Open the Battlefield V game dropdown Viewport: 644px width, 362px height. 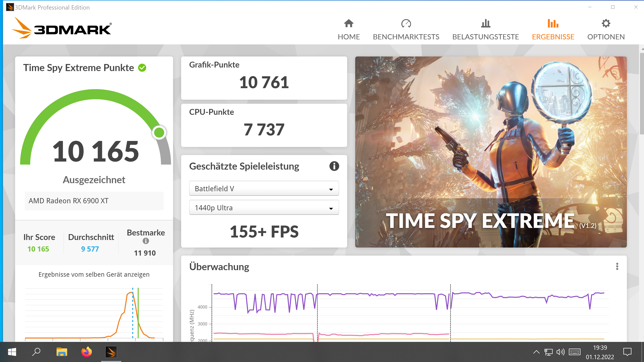[264, 189]
